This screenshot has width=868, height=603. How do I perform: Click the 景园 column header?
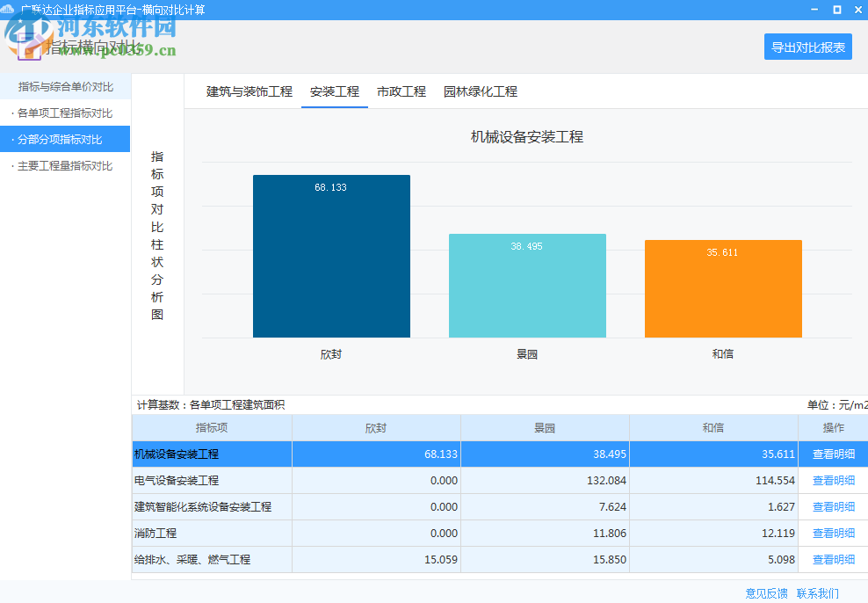click(x=546, y=427)
